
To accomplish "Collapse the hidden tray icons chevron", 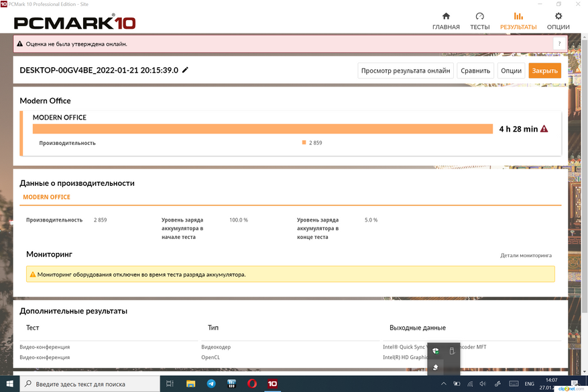I will [444, 384].
